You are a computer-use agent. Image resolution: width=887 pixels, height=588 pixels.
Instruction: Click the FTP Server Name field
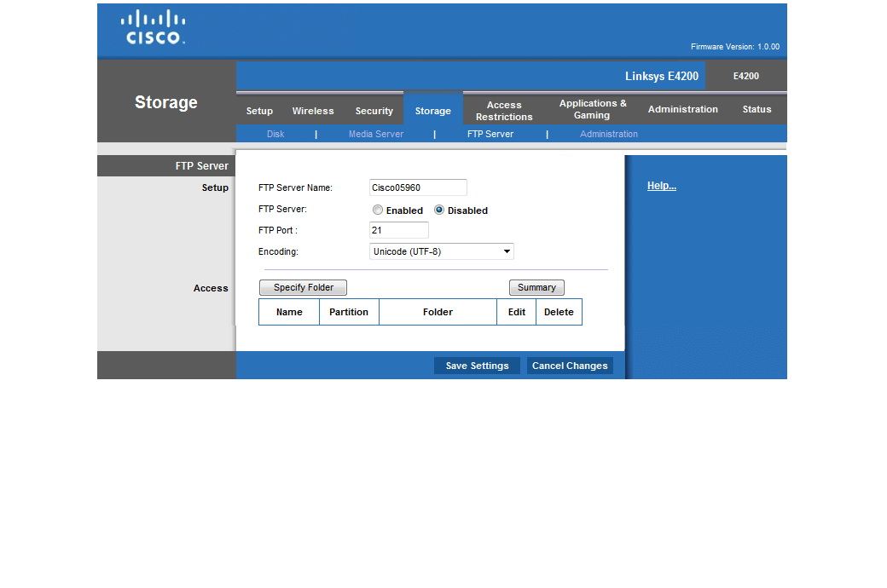click(x=418, y=187)
